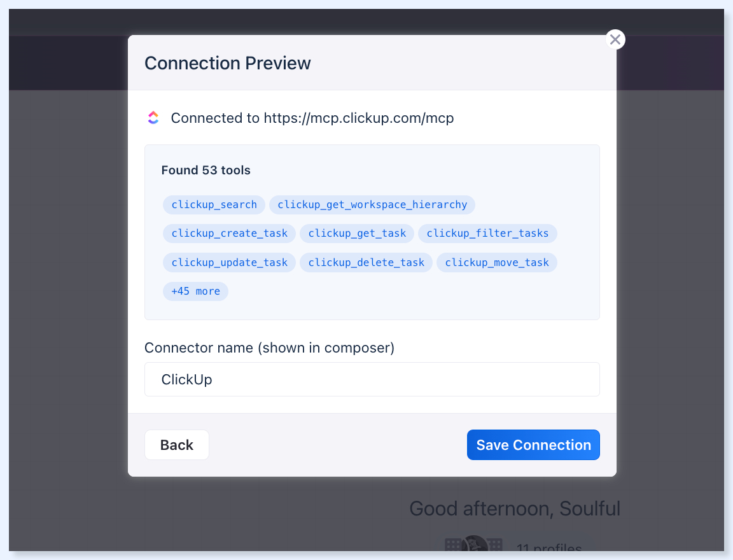
Task: Click the profiles avatar icon behind dialog
Action: coord(474,543)
